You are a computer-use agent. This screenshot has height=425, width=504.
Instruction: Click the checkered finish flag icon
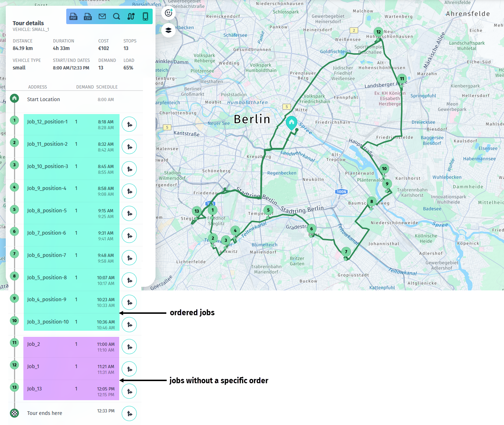tap(14, 413)
